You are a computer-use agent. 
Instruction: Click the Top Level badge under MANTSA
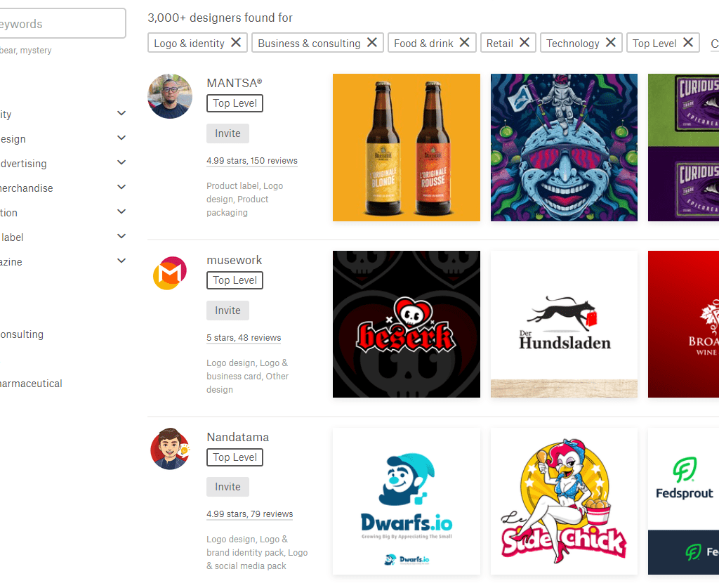click(x=235, y=103)
